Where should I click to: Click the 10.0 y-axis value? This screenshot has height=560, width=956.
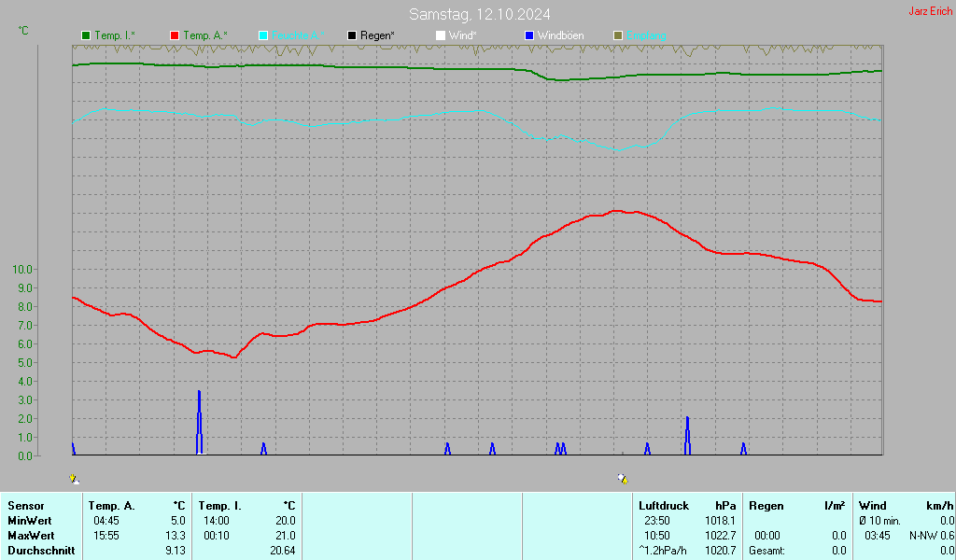[x=22, y=270]
